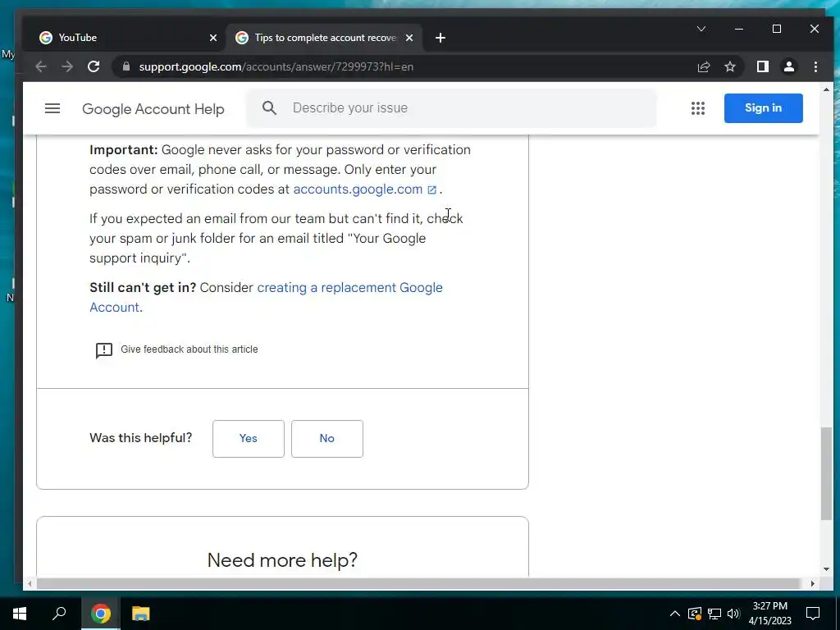Share this page icon in address bar

tap(703, 66)
